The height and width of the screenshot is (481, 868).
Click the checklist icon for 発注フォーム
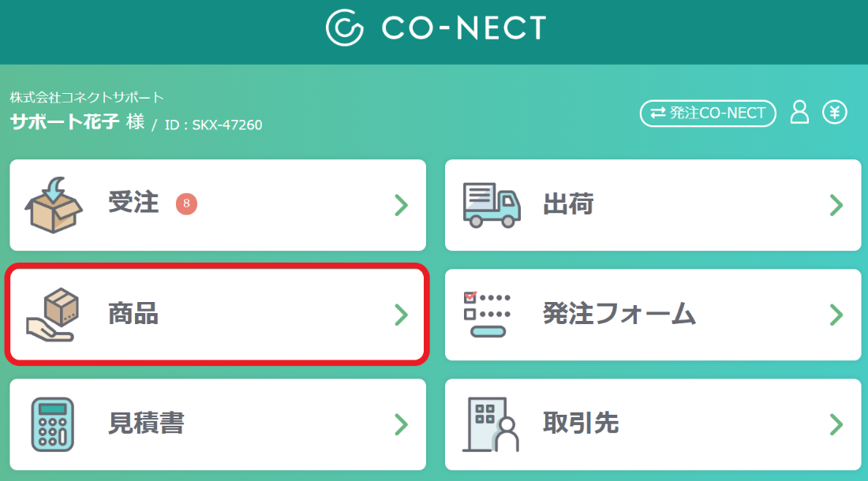coord(487,314)
